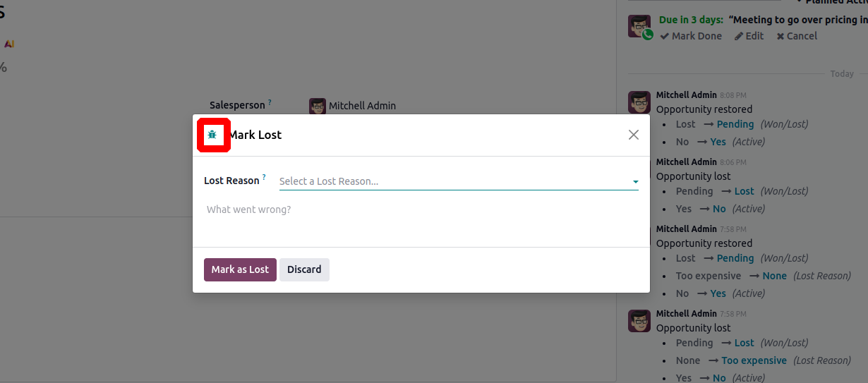Open the Mitchell Admin salesperson name field
This screenshot has width=868, height=383.
[x=362, y=106]
